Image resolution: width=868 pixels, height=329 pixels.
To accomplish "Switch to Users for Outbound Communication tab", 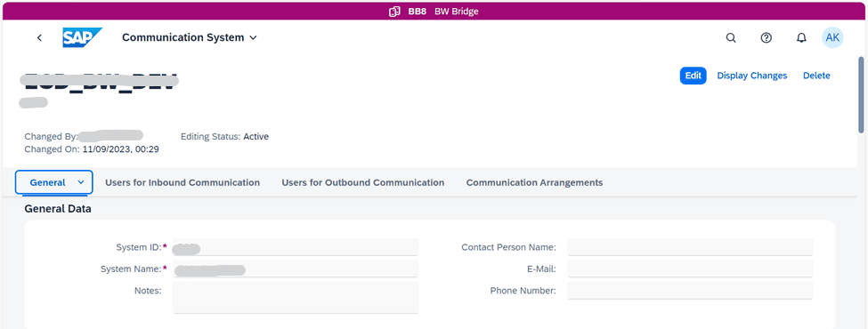I will [x=362, y=182].
